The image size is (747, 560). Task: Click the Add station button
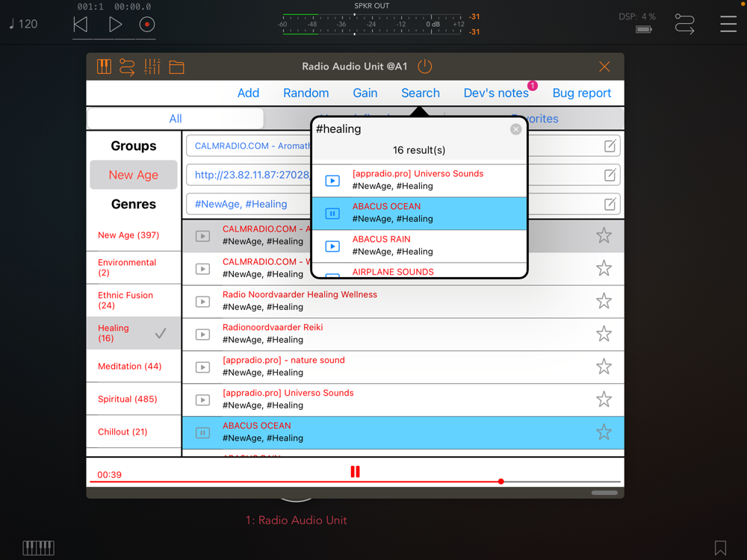248,93
